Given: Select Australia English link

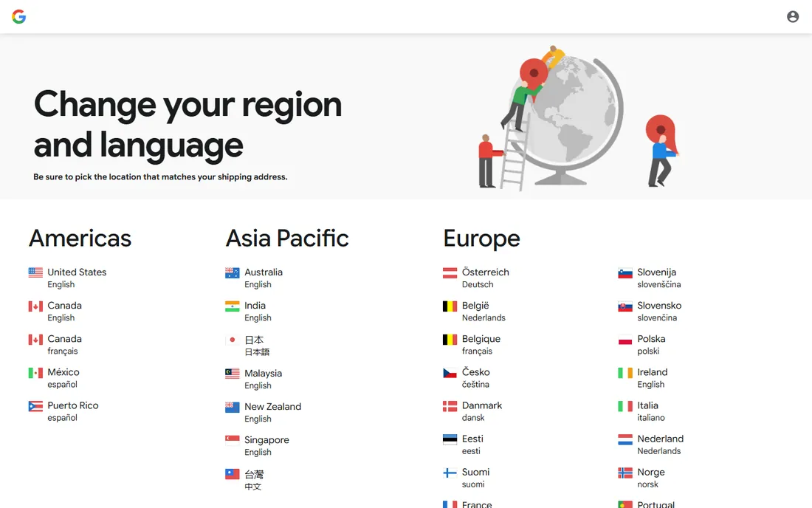Looking at the screenshot, I should tap(254, 278).
